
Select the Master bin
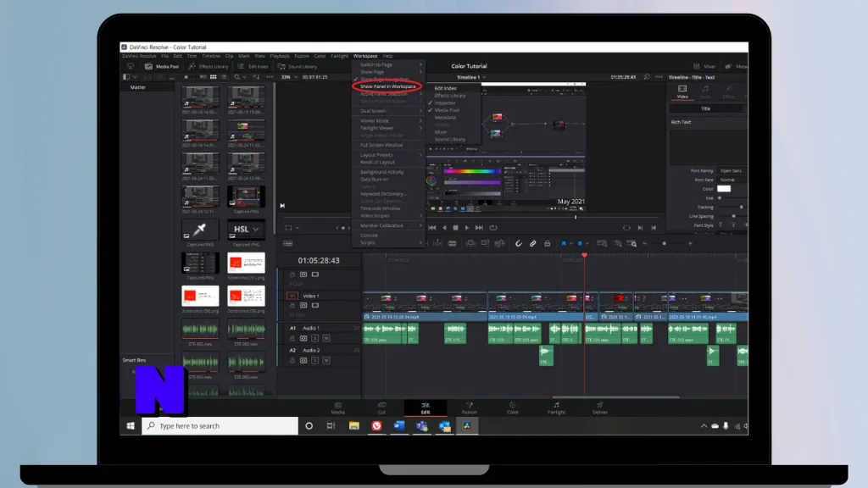click(138, 87)
